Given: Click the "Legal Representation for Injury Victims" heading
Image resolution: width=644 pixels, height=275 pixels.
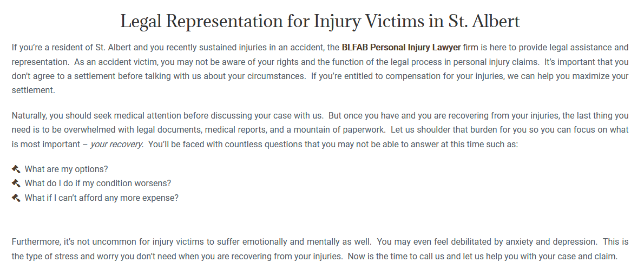Looking at the screenshot, I should [320, 22].
